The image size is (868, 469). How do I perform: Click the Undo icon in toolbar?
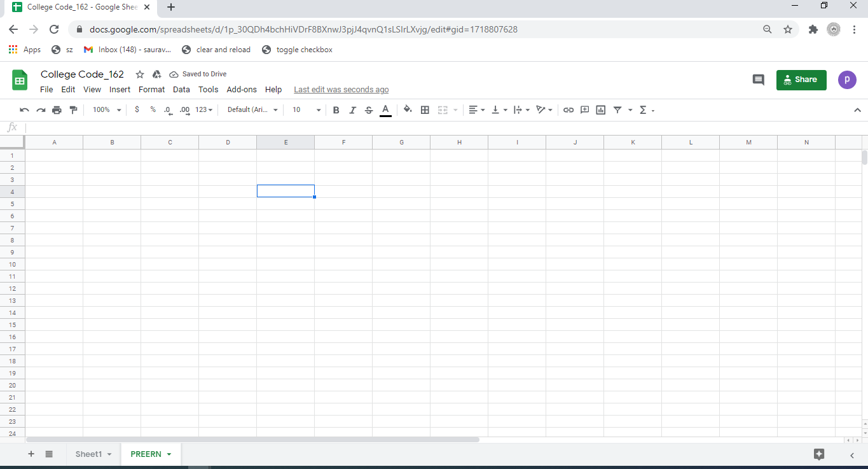(24, 110)
